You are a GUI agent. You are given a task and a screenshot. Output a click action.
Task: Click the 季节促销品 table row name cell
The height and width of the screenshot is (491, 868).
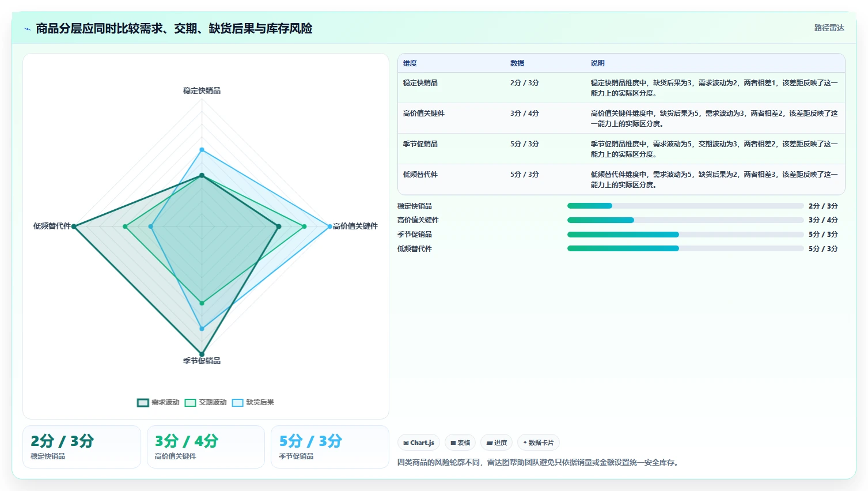point(420,144)
